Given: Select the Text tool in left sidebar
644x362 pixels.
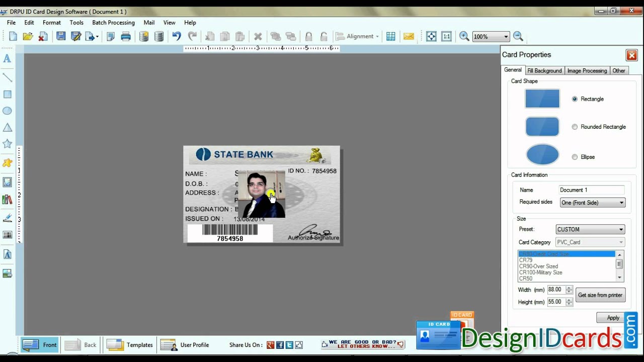Looking at the screenshot, I should click(7, 58).
